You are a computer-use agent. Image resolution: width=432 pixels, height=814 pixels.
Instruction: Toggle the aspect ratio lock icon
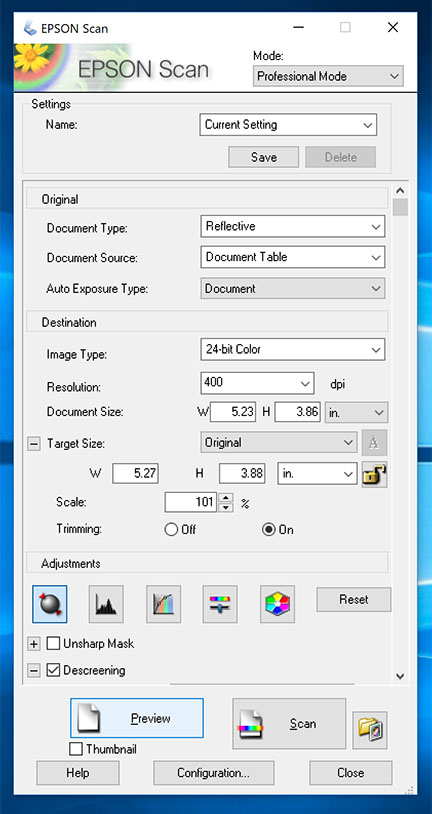(374, 474)
